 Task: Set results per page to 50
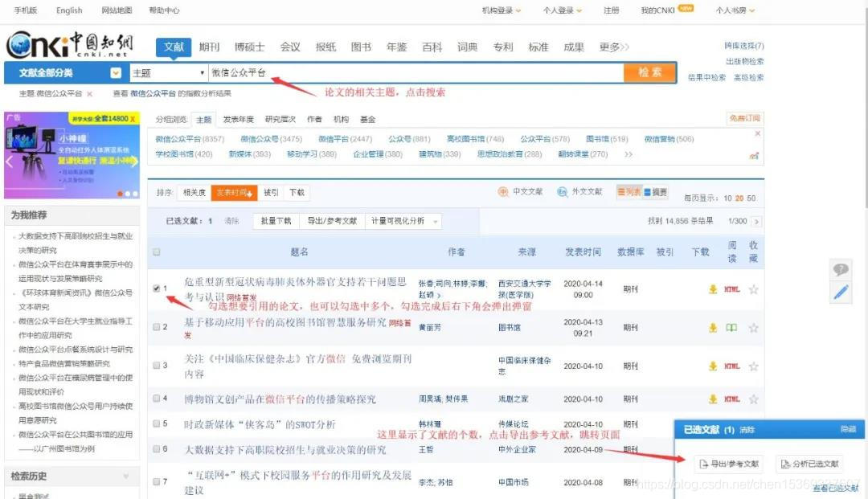tap(751, 198)
